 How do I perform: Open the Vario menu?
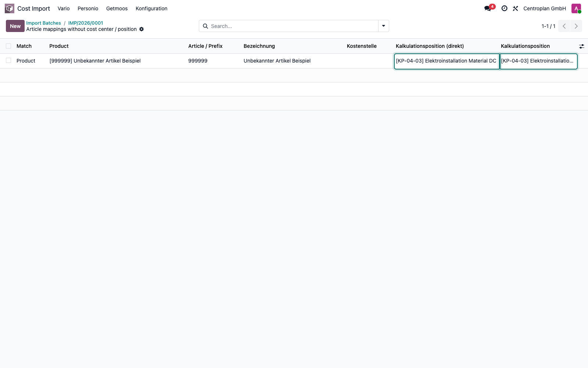click(64, 8)
